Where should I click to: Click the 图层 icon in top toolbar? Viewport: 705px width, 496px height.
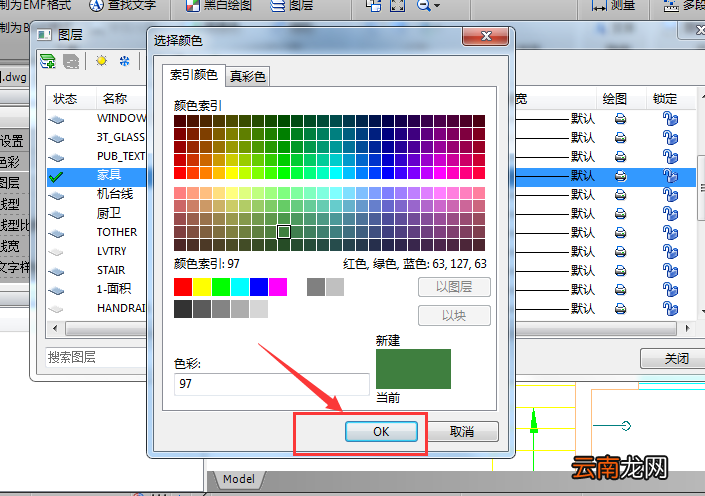(x=277, y=5)
